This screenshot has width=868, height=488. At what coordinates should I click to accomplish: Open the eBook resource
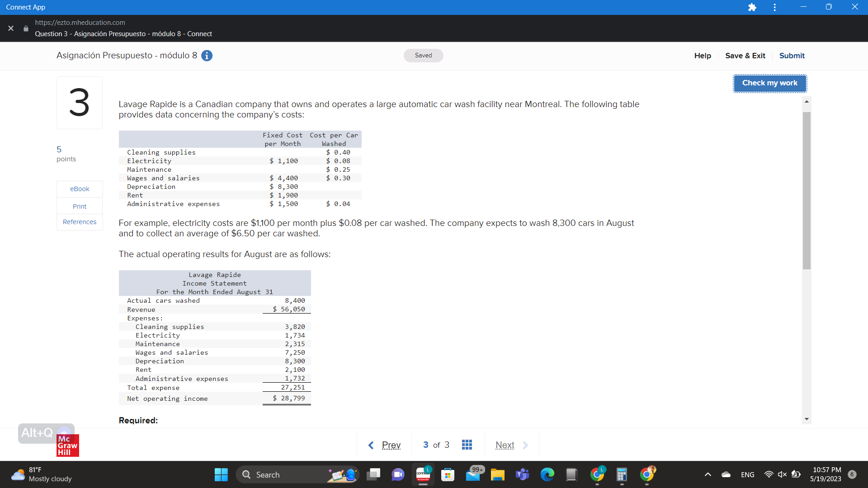(80, 189)
